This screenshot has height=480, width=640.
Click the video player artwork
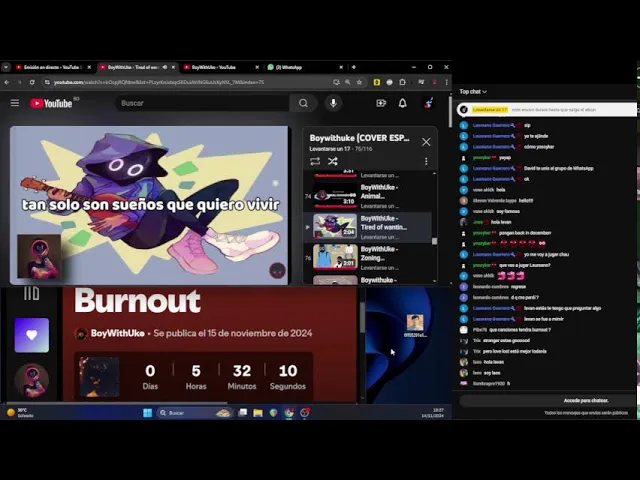pos(149,205)
